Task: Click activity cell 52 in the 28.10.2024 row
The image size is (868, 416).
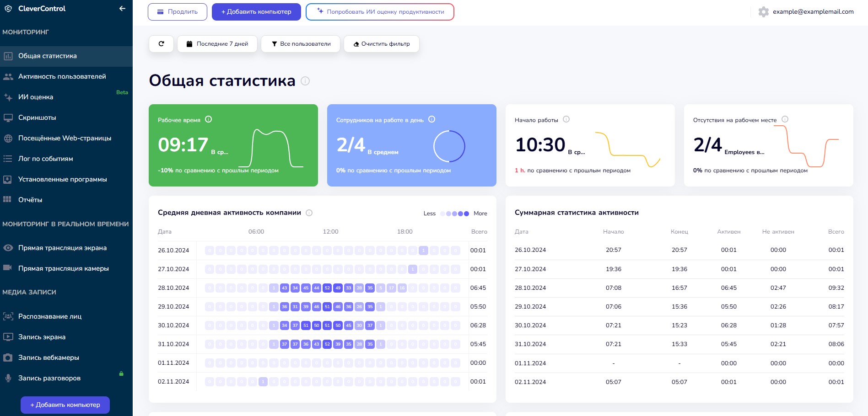Action: point(327,288)
